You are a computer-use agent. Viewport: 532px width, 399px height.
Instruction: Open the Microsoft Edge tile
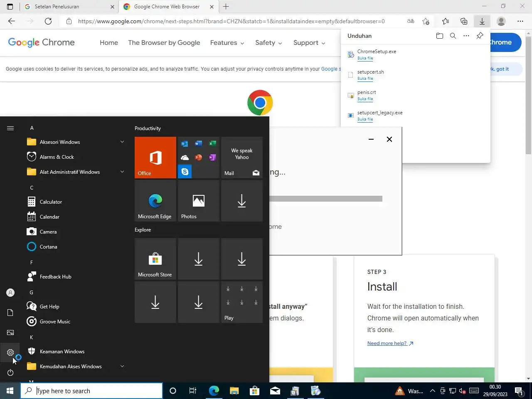pos(155,201)
